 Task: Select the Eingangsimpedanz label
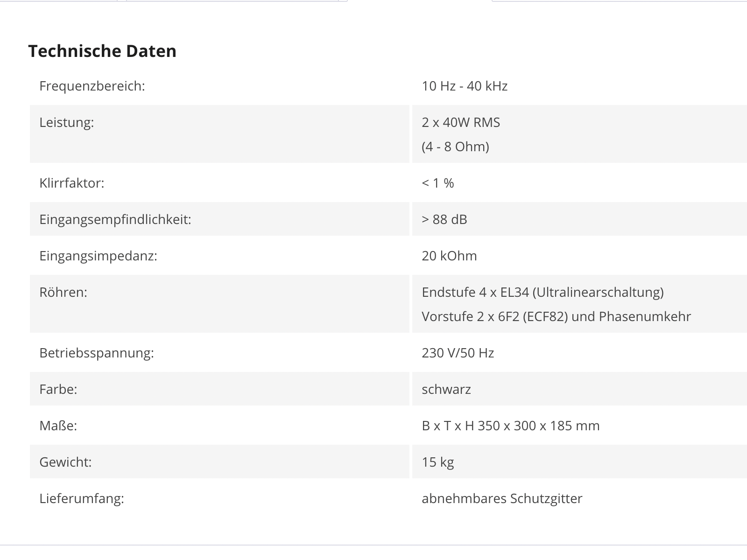(98, 256)
